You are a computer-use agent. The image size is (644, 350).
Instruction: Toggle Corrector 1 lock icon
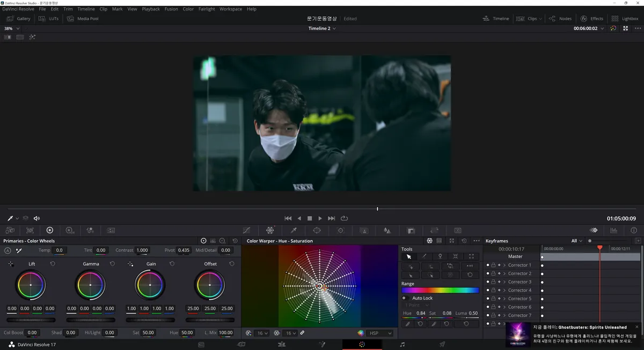[x=493, y=265]
